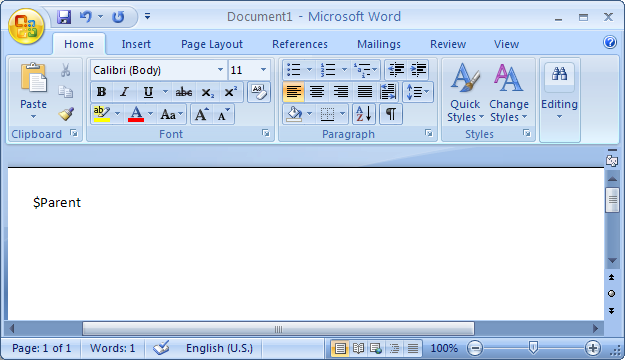The image size is (625, 360).
Task: Open Change Styles menu
Action: click(509, 92)
